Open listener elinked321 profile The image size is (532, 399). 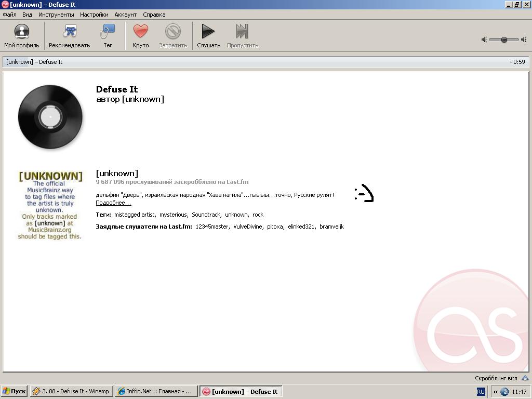301,227
